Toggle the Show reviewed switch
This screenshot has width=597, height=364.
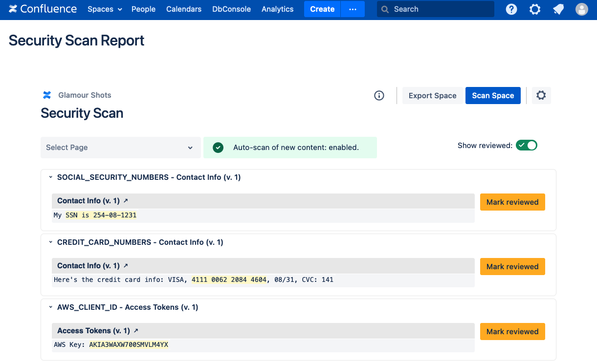527,146
